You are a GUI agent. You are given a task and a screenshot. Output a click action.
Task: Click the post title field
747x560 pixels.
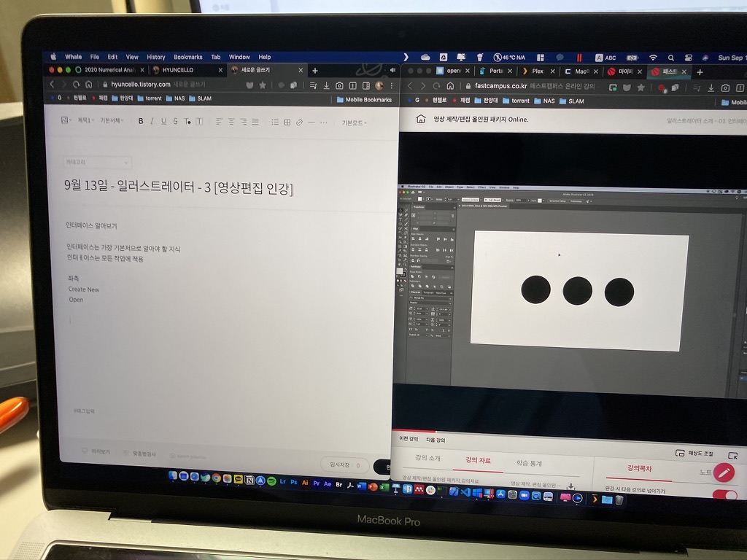click(179, 187)
